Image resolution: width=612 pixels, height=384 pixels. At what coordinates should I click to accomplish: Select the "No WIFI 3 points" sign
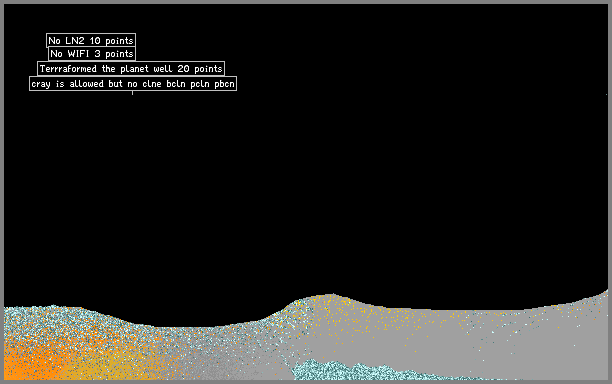point(92,53)
